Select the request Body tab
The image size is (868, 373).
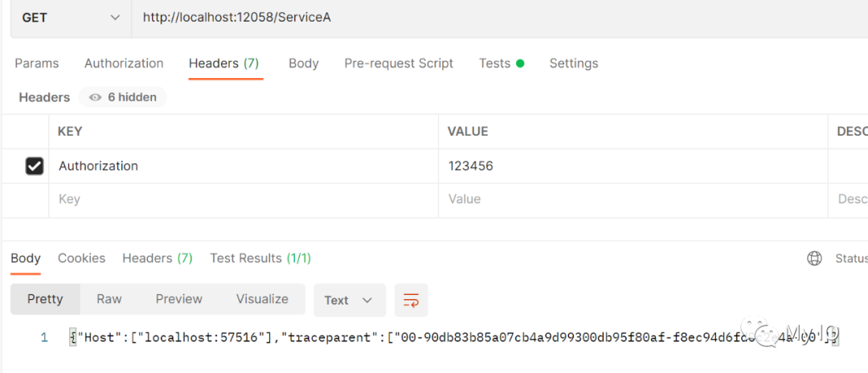click(303, 64)
